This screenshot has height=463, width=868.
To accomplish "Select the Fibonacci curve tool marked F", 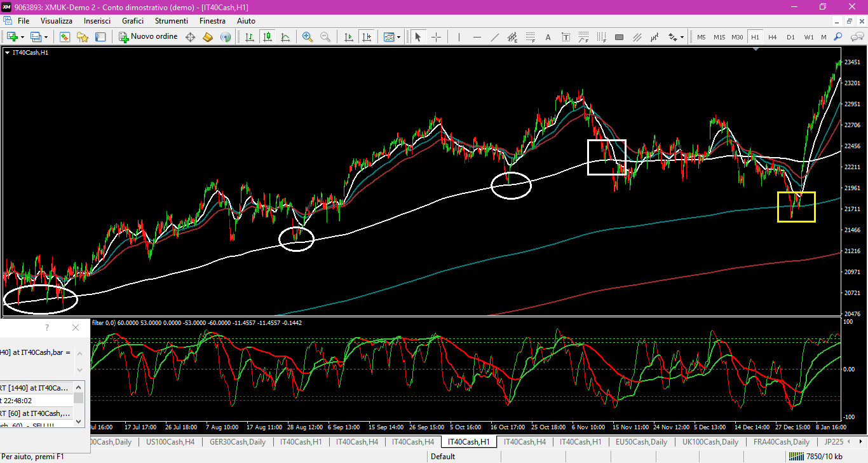I will (x=583, y=37).
